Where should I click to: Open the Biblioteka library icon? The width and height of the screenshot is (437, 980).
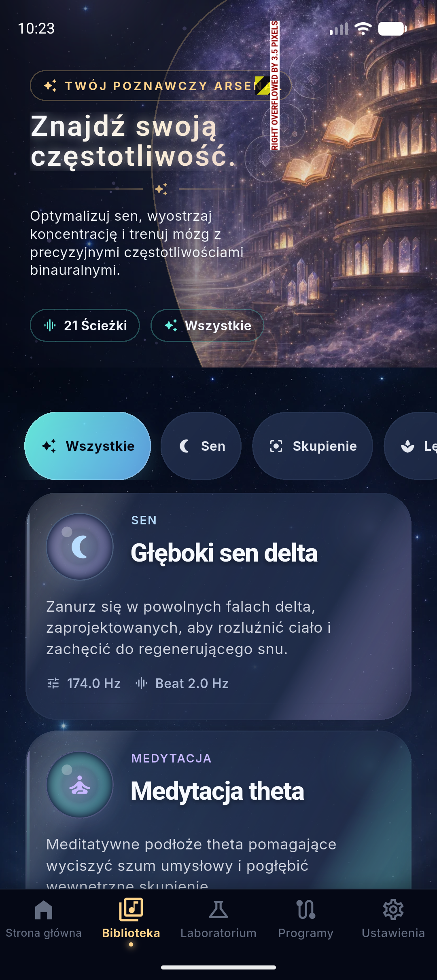(x=131, y=909)
